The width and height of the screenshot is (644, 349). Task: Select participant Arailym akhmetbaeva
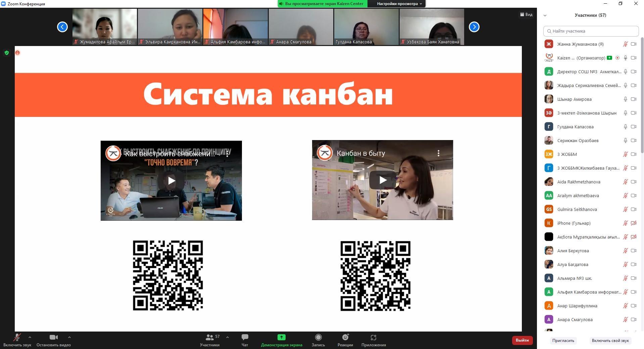[x=591, y=195]
